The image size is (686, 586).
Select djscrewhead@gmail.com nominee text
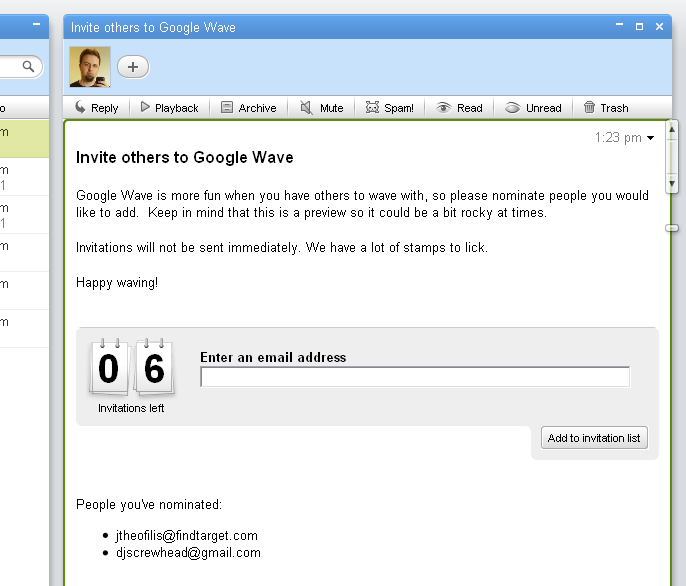[x=188, y=553]
